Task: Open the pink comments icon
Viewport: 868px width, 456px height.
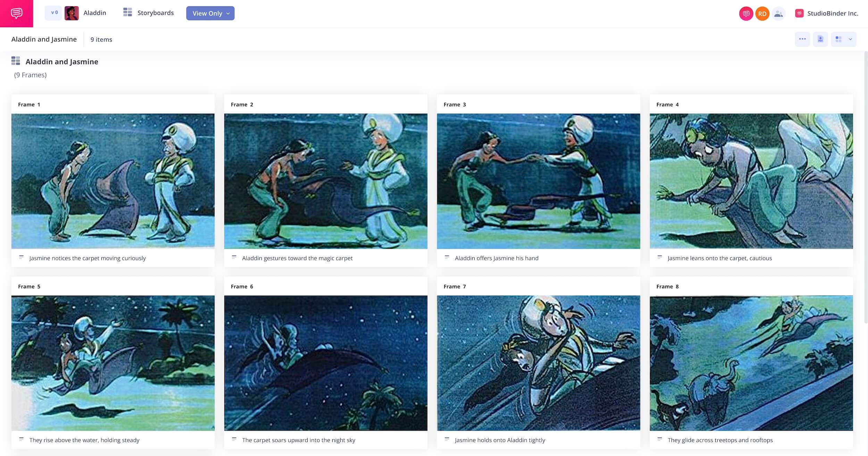Action: click(x=746, y=14)
